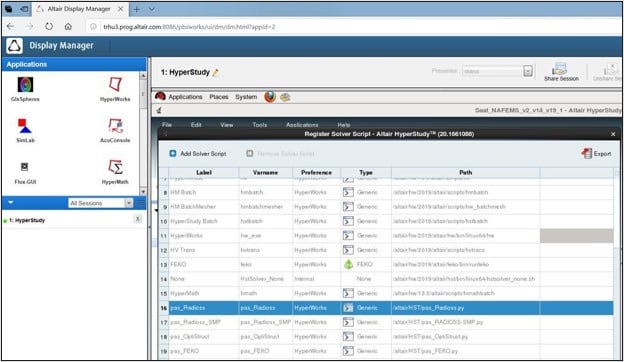This screenshot has width=624, height=362.
Task: Click Add Solver Script button label
Action: tap(203, 154)
